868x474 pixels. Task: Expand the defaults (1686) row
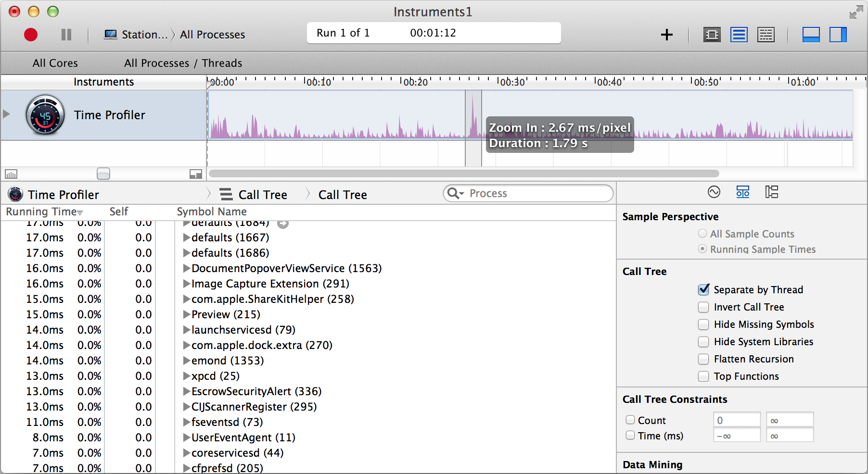tap(186, 253)
